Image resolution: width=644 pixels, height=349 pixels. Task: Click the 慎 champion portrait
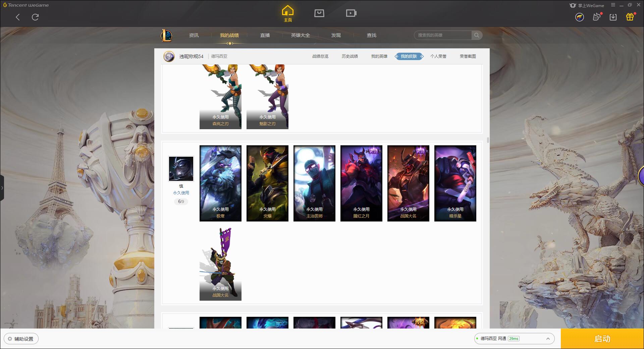tap(181, 169)
